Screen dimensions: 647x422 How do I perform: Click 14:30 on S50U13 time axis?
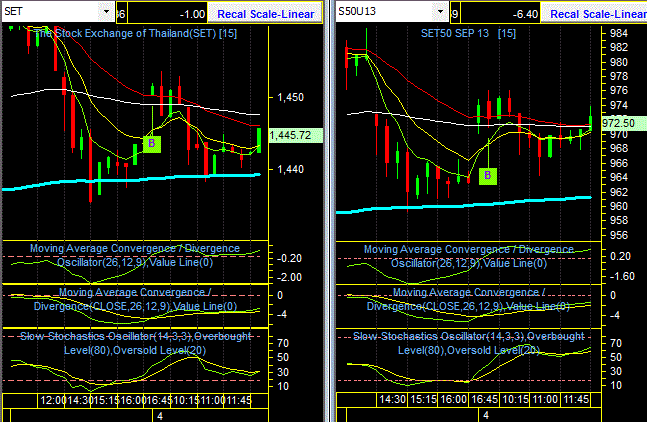tap(392, 399)
